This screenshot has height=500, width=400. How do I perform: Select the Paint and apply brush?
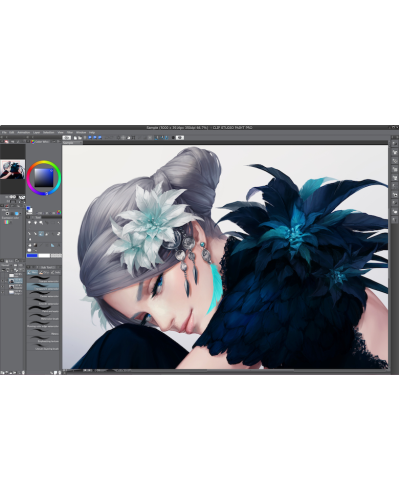point(43,309)
